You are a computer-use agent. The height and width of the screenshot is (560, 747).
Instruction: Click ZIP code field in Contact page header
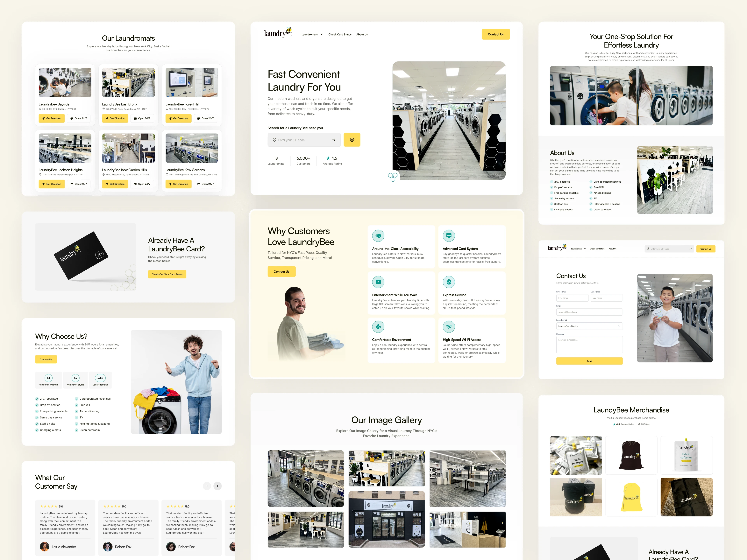click(x=669, y=249)
